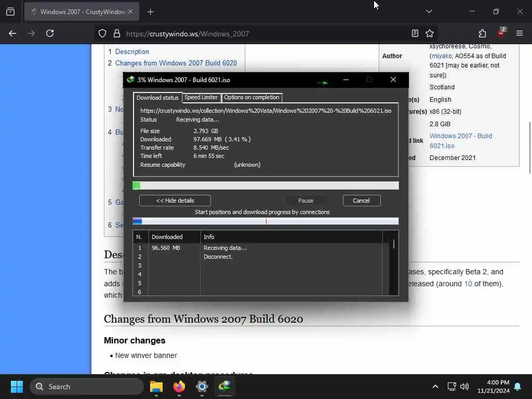Show hidden tray icons chevron
Viewport: 532px width, 399px height.
click(435, 387)
